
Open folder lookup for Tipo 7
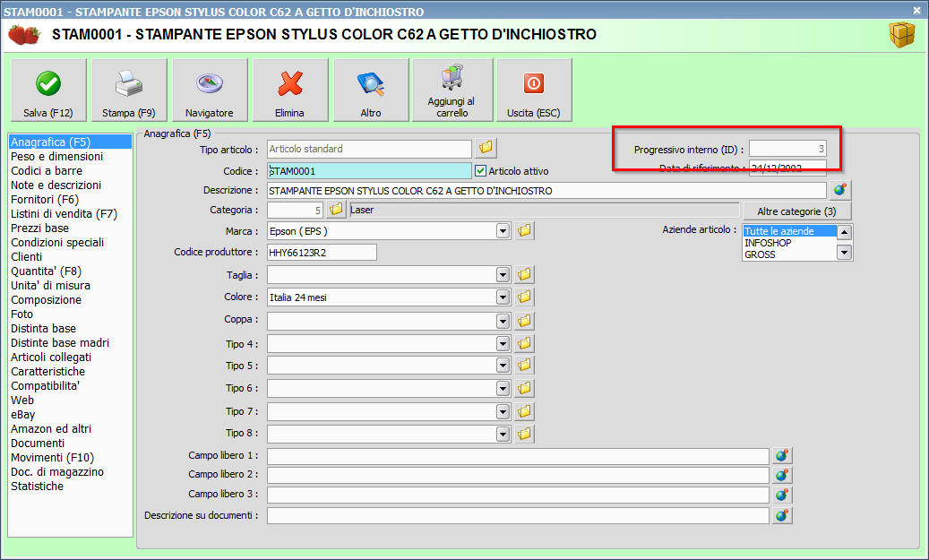(x=524, y=411)
